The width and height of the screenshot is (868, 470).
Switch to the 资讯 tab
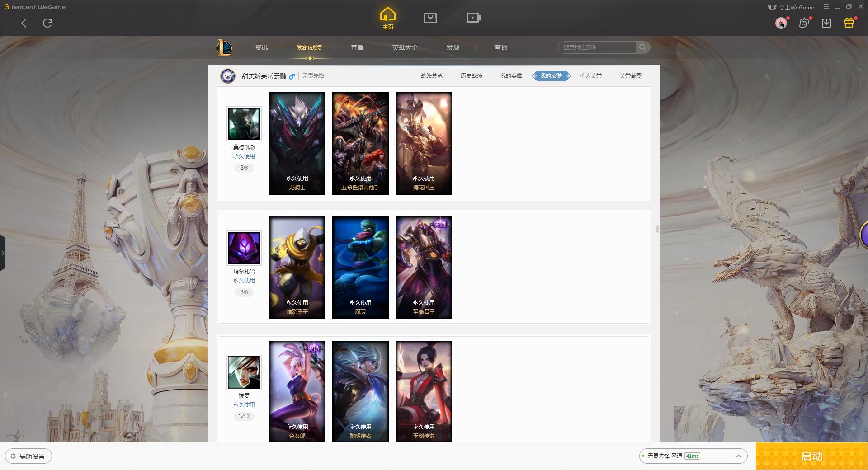pyautogui.click(x=261, y=47)
